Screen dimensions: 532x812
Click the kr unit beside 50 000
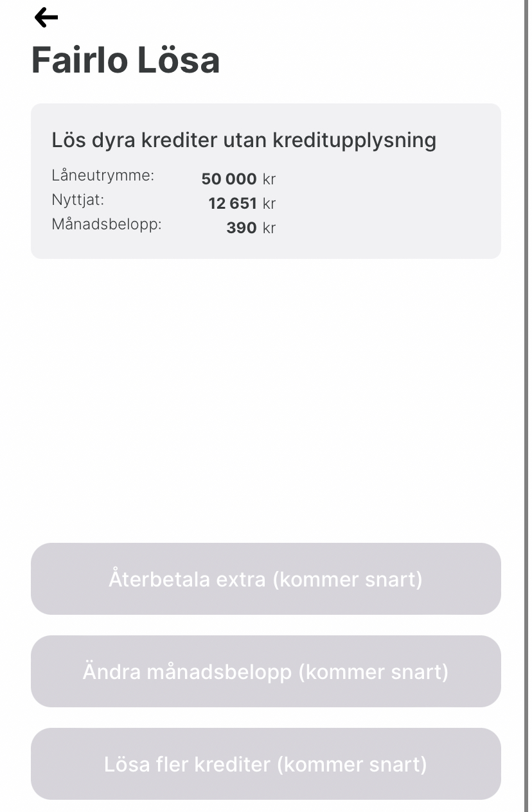point(269,179)
